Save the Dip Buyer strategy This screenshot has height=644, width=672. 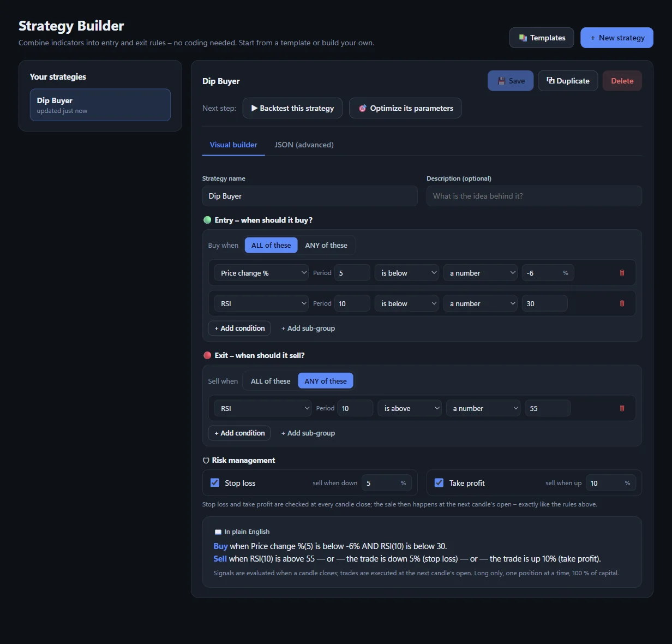tap(511, 81)
